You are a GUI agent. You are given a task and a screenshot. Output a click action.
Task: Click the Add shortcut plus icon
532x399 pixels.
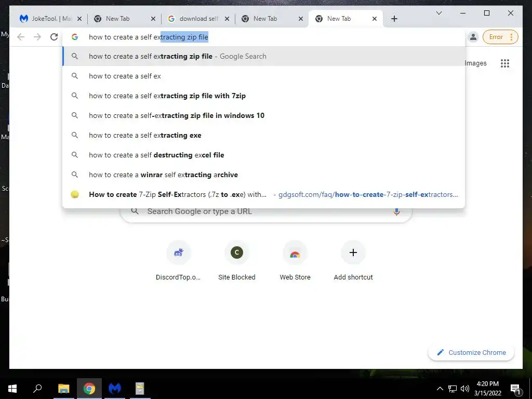click(x=353, y=252)
